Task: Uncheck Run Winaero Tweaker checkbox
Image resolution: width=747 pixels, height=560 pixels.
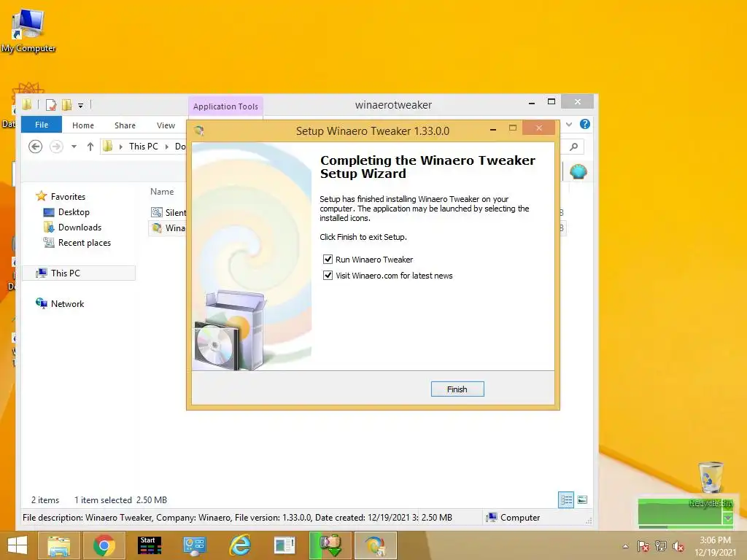Action: (328, 259)
